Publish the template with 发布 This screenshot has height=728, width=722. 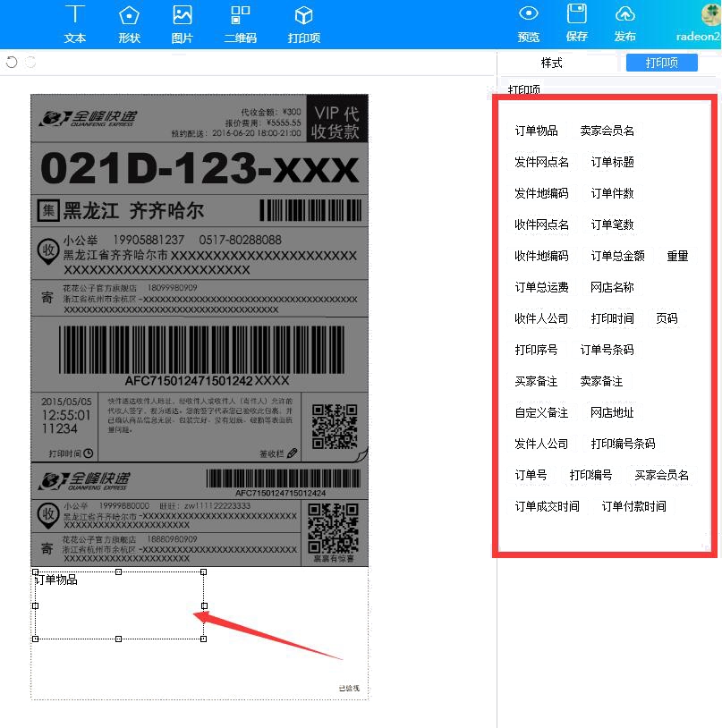click(625, 23)
